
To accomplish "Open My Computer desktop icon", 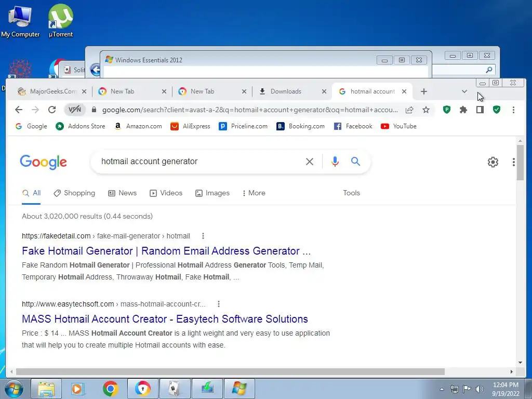I will 20,21.
